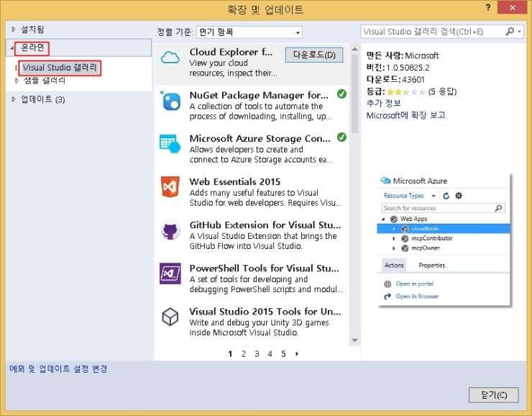Expand the 업데이트 (3) node
Screen dimensions: 532x416
point(14,99)
